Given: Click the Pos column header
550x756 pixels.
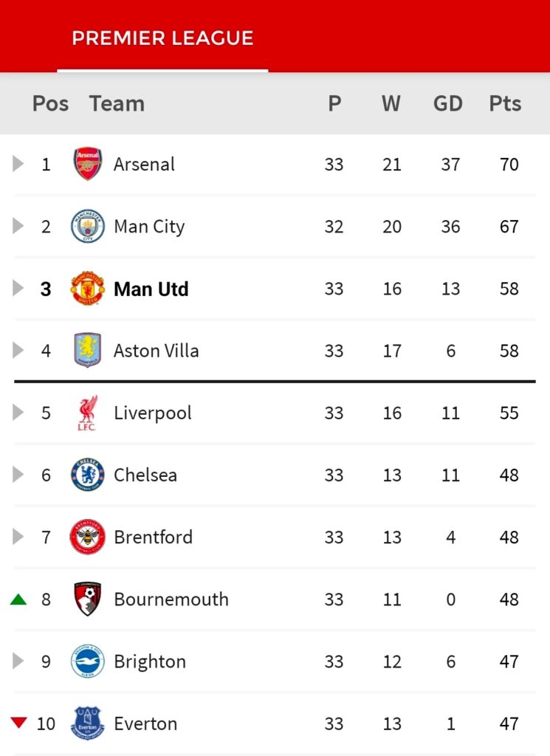Looking at the screenshot, I should click(50, 103).
